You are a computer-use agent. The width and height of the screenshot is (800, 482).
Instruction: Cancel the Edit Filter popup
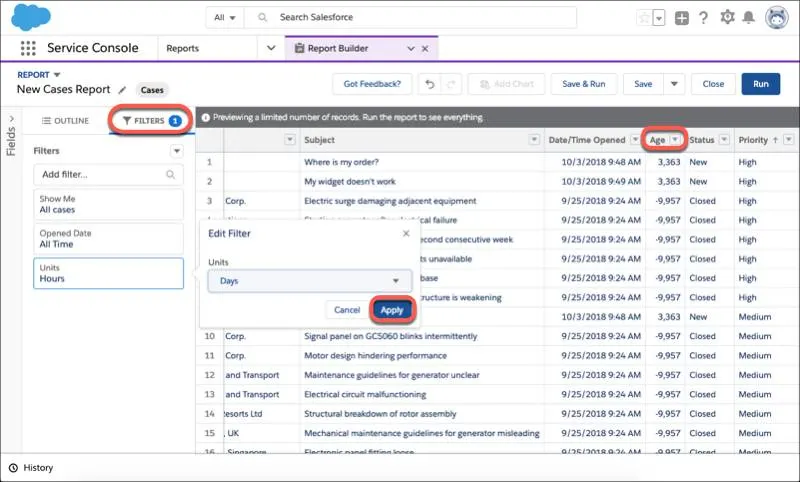pyautogui.click(x=347, y=310)
